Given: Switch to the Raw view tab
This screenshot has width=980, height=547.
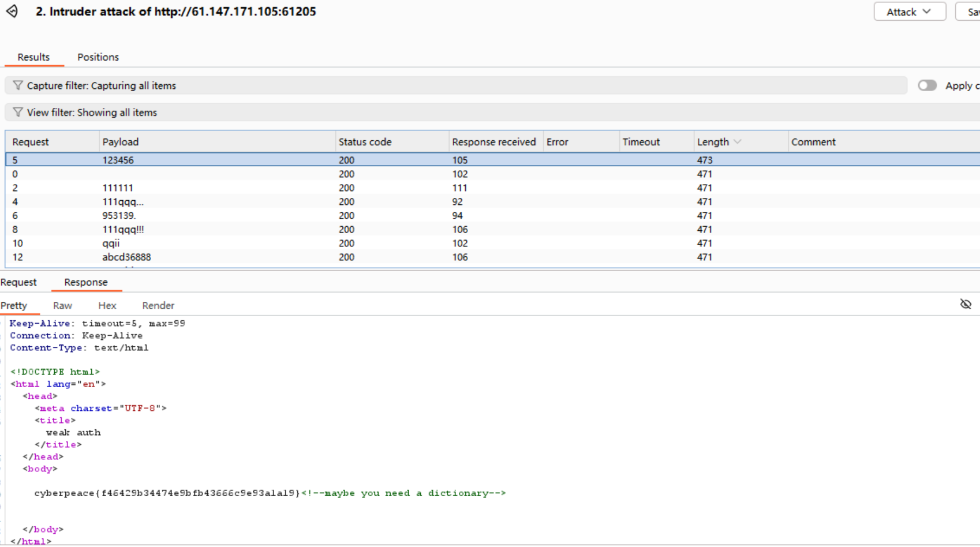Looking at the screenshot, I should (62, 305).
